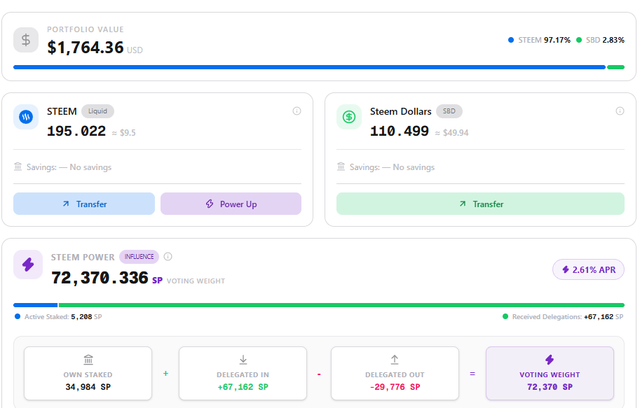Click the ≈ $9.5 STEEM value estimate
The image size is (640, 408).
[x=124, y=133]
